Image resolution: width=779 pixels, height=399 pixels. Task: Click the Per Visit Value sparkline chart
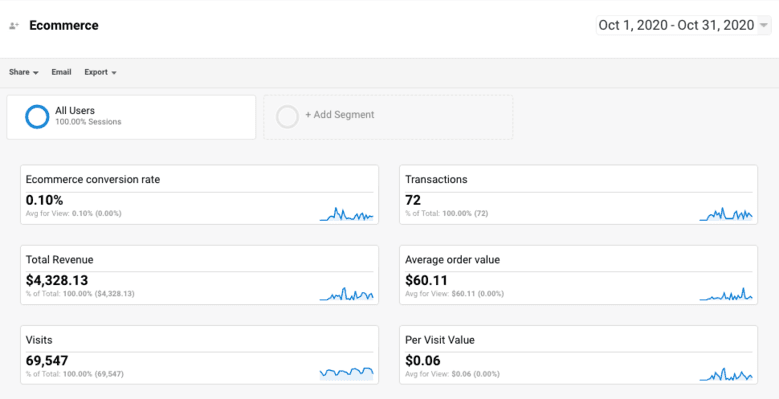726,374
